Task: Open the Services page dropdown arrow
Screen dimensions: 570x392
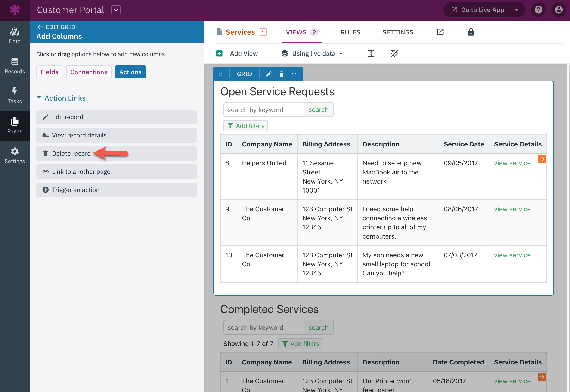Action: [x=263, y=32]
